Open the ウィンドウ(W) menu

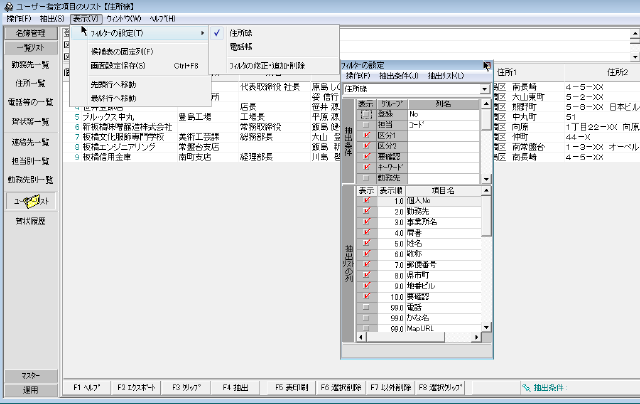(124, 19)
